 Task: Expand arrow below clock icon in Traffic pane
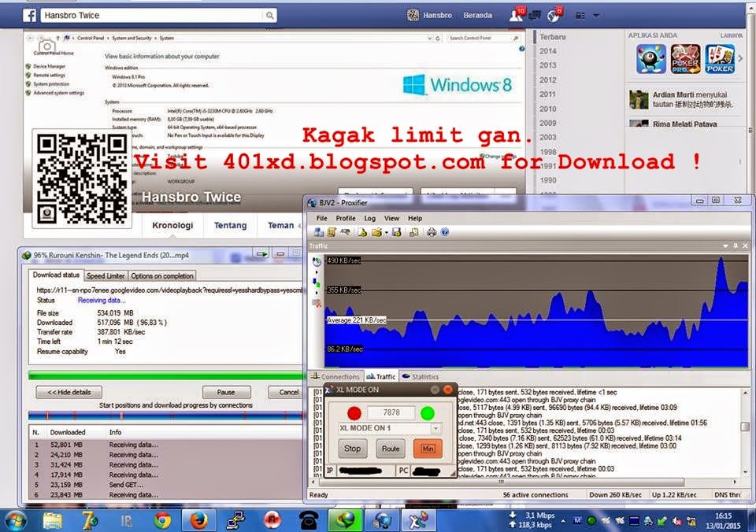pos(317,272)
